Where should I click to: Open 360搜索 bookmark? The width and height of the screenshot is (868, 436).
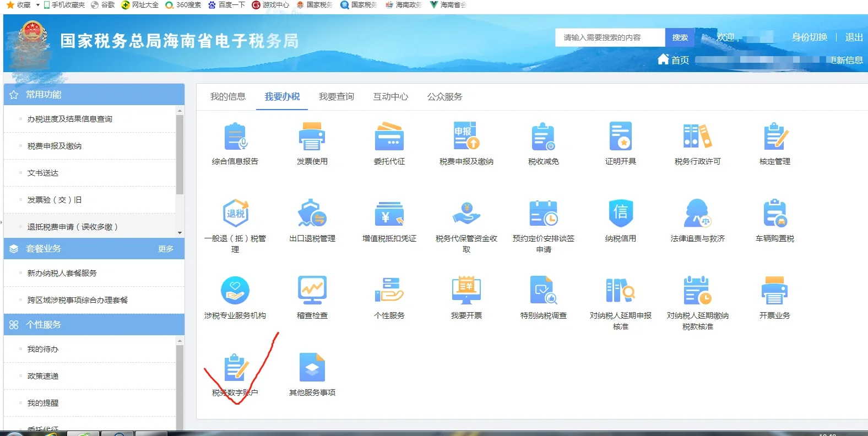(183, 5)
